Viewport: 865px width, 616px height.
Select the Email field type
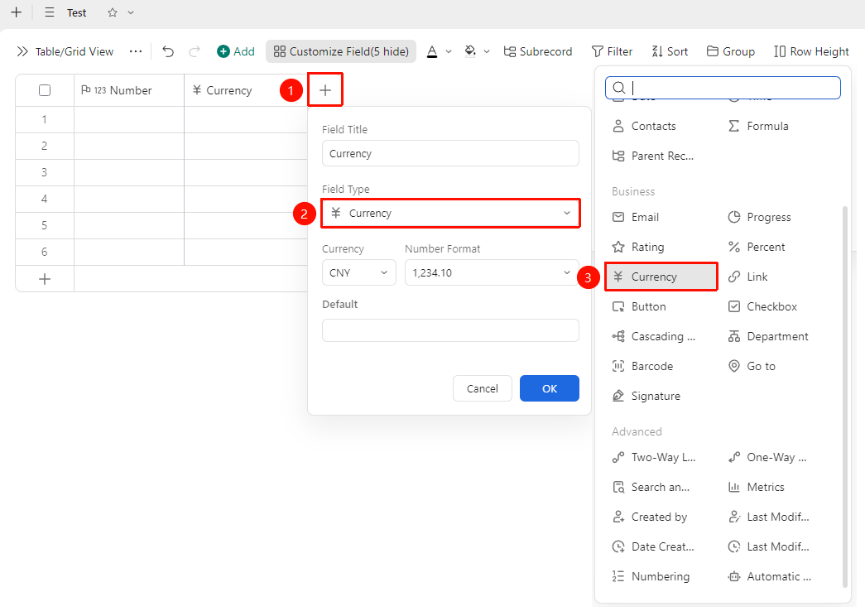[x=636, y=217]
